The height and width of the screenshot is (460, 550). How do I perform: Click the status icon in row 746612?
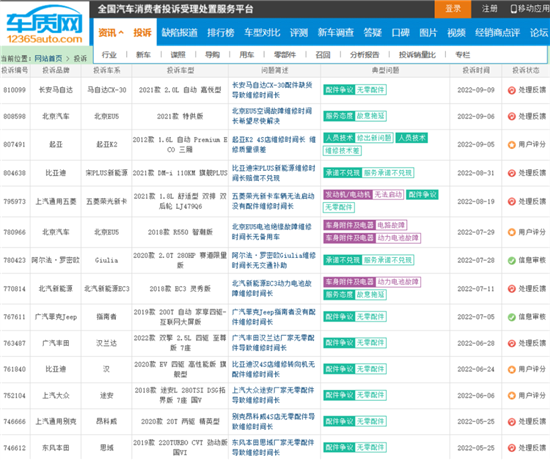512,448
